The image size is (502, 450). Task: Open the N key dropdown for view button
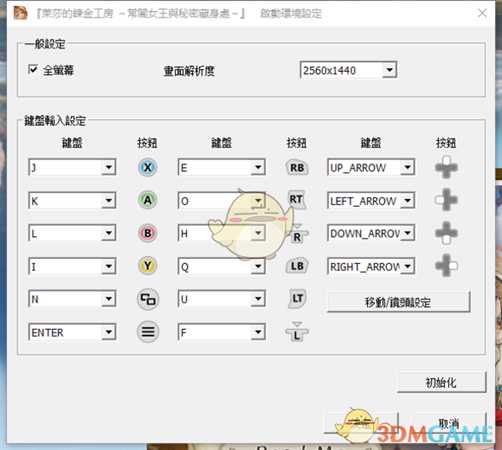(72, 299)
